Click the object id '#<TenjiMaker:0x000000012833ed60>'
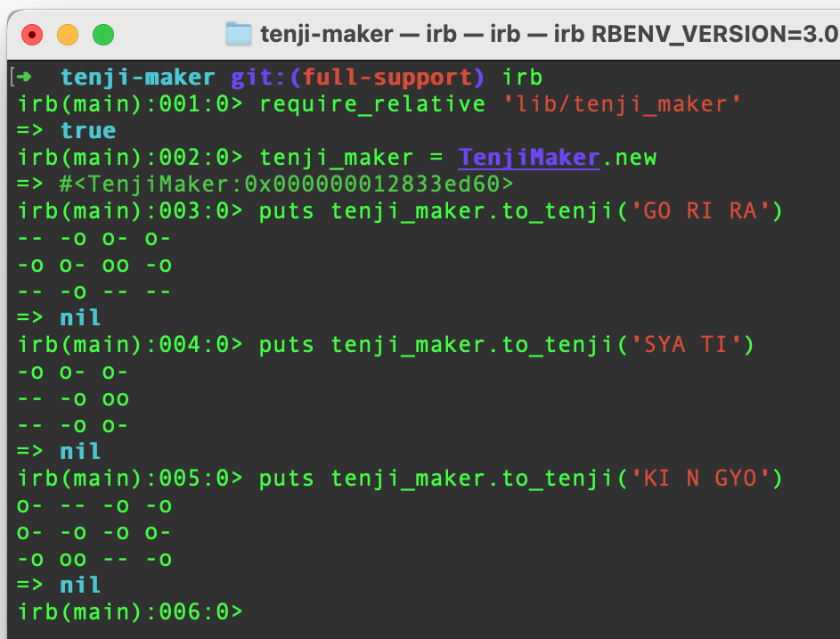Image resolution: width=840 pixels, height=639 pixels. click(287, 184)
